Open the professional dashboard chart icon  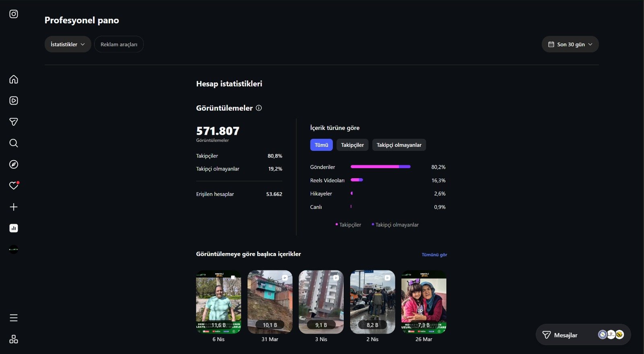pos(14,228)
